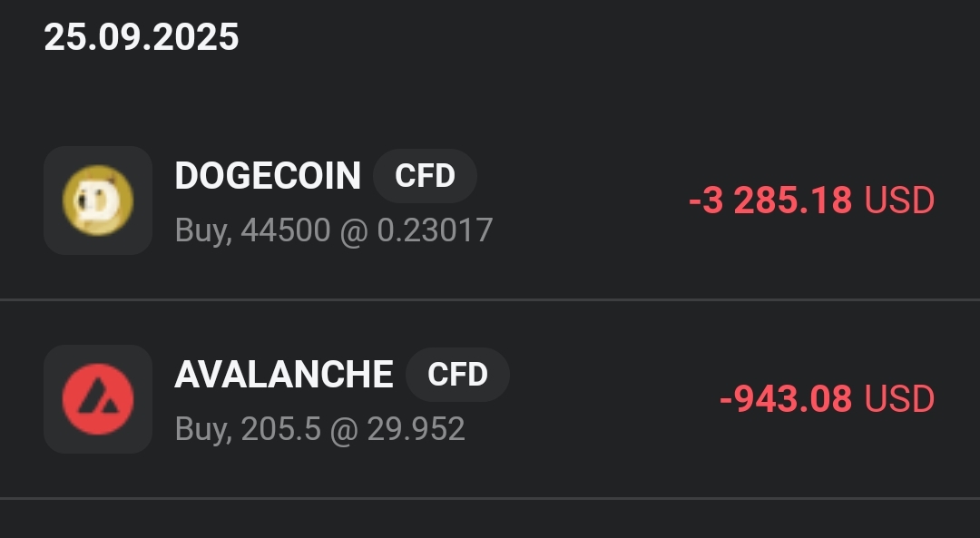The width and height of the screenshot is (980, 538).
Task: Select the 25.09.2025 date header
Action: click(x=142, y=37)
